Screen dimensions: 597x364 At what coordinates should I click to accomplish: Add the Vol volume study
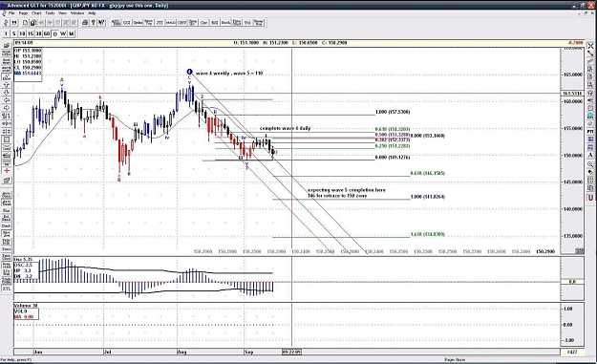pos(247,23)
